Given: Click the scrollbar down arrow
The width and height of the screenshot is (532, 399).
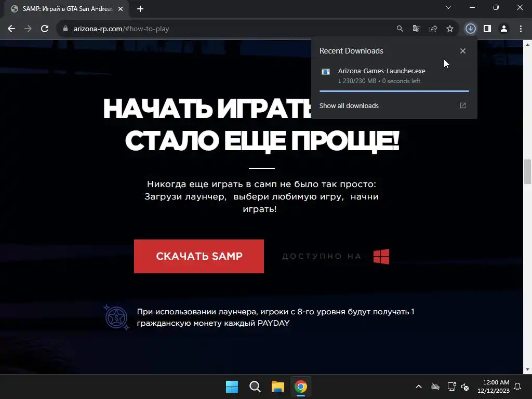Looking at the screenshot, I should [x=527, y=369].
